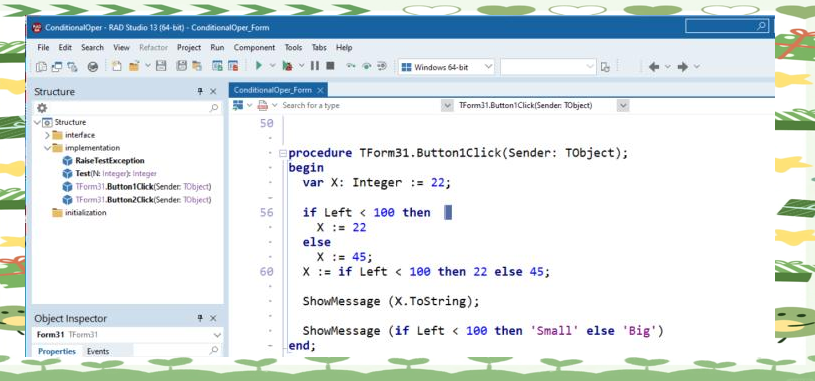This screenshot has height=381, width=815.
Task: Click Remove File from Project icon
Action: pos(233,66)
